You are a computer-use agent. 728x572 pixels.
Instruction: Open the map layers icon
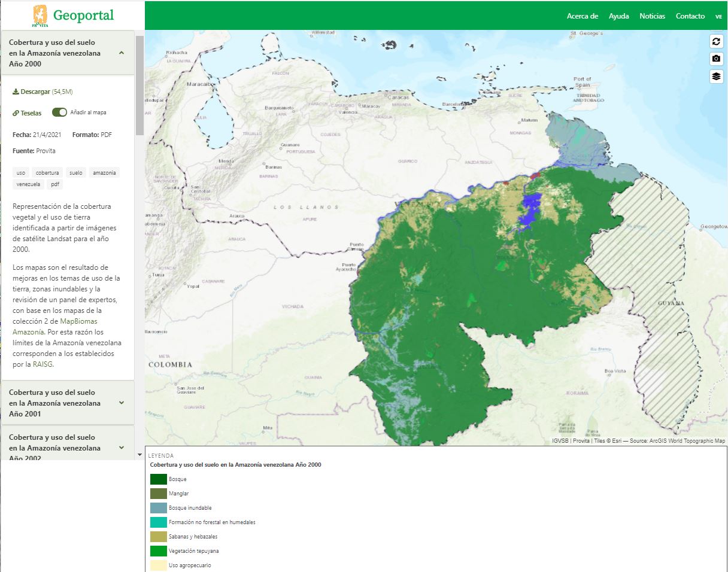click(716, 77)
